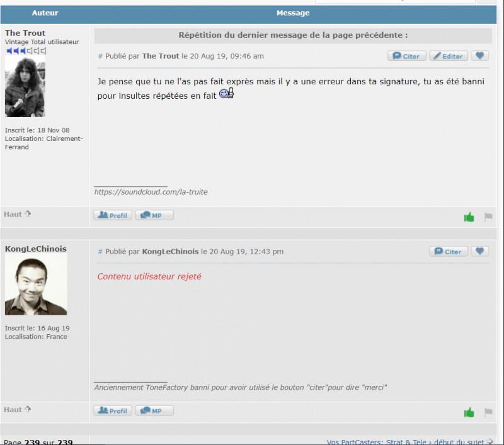Like KongLeChinois's post with green thumbs-up
The width and height of the screenshot is (504, 445).
[x=469, y=412]
